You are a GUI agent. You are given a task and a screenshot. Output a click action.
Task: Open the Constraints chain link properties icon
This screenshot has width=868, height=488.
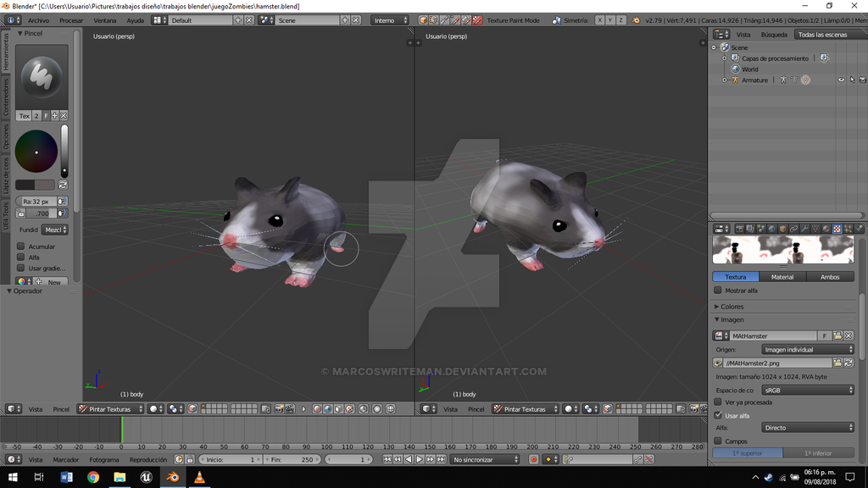793,229
